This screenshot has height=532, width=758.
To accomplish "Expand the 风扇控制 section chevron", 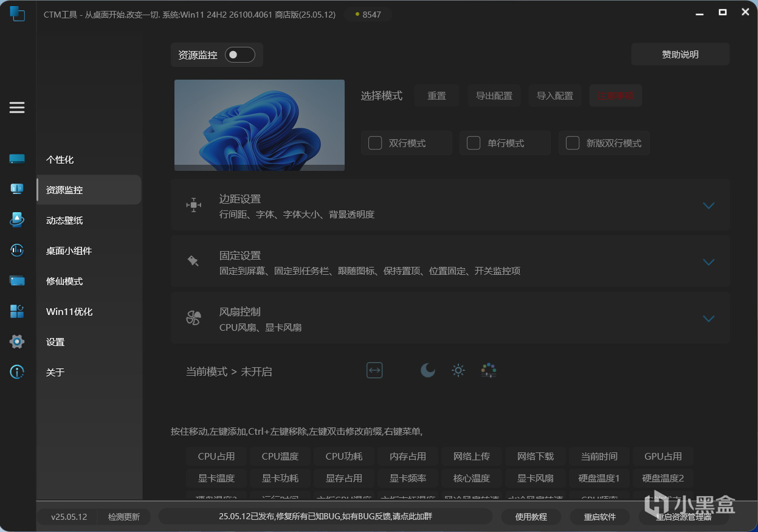I will point(708,319).
